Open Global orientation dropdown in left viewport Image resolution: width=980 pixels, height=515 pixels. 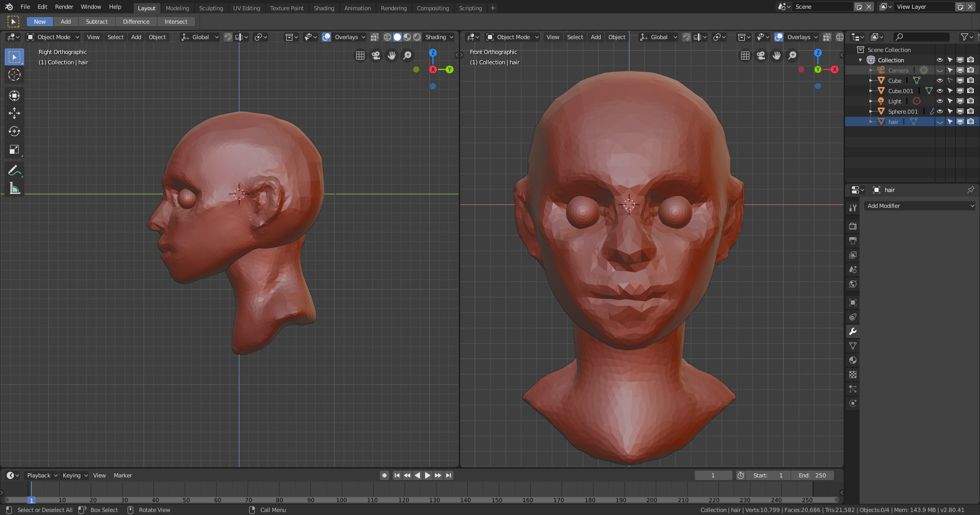pyautogui.click(x=200, y=37)
